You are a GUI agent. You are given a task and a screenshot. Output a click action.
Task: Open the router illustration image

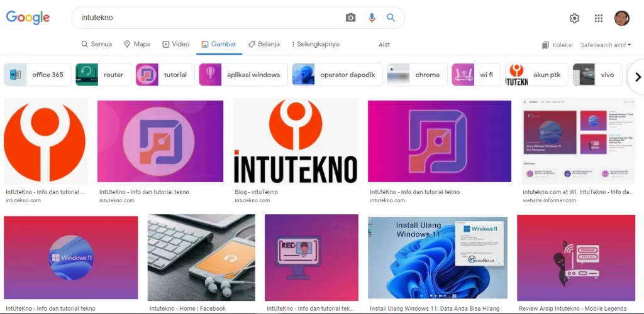[x=576, y=257]
